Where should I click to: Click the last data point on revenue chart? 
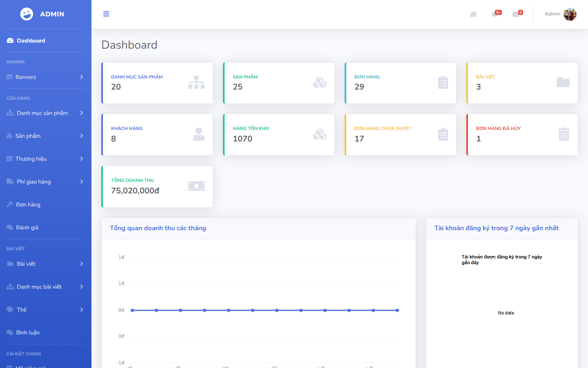397,310
